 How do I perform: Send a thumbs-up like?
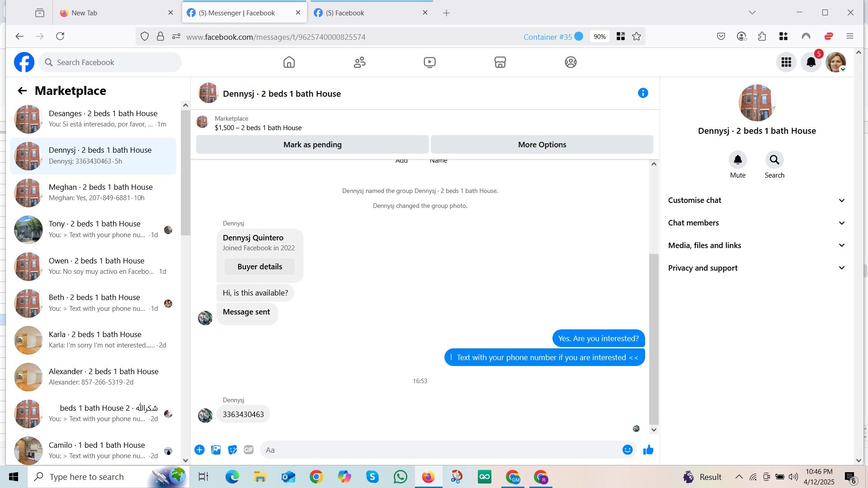point(648,450)
